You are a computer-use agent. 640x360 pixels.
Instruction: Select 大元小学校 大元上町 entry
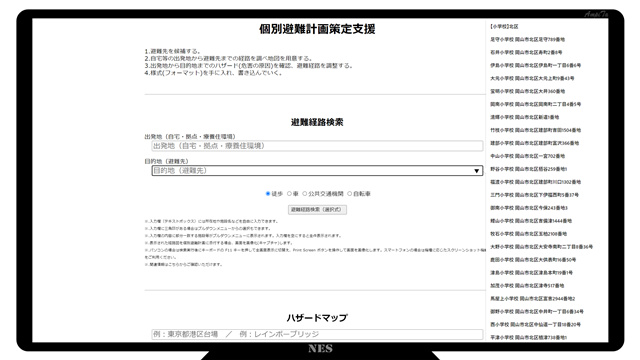(x=532, y=78)
